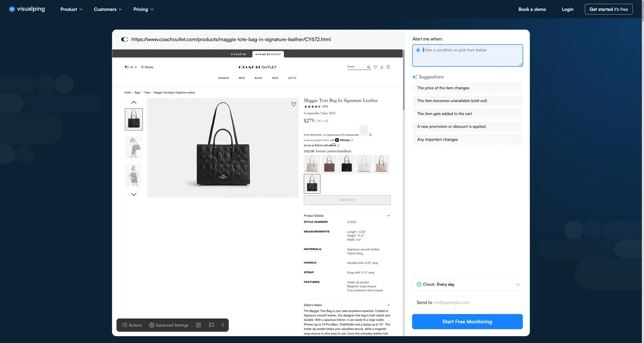Click the star rating reviews (573)

(316, 107)
